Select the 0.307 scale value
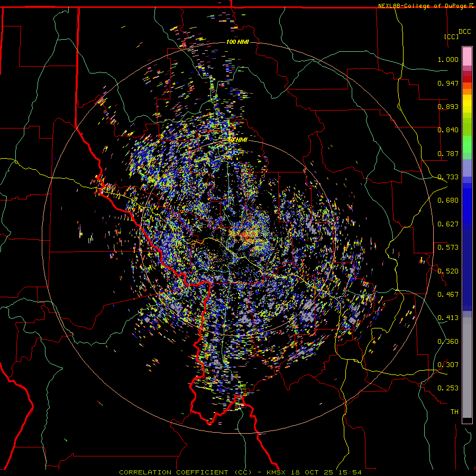This screenshot has width=476, height=476. 448,365
